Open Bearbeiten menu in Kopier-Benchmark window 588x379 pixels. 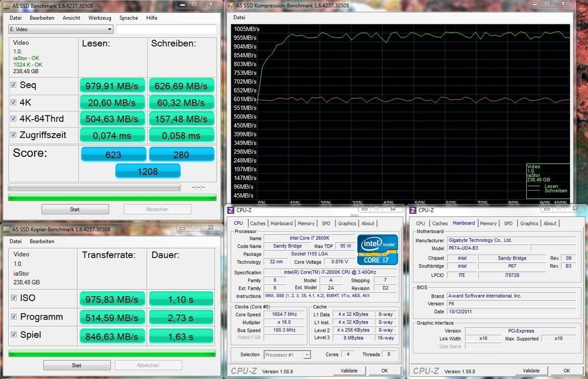(42, 241)
